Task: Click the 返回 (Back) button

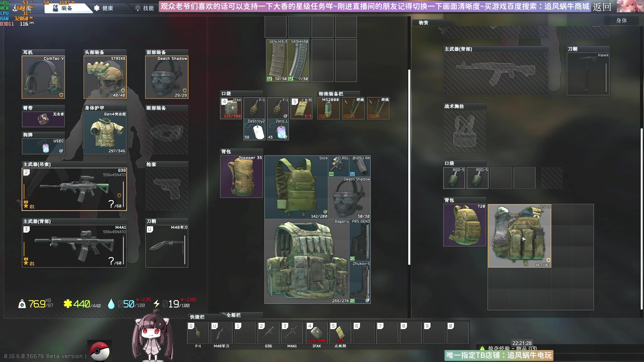Action: click(x=602, y=7)
